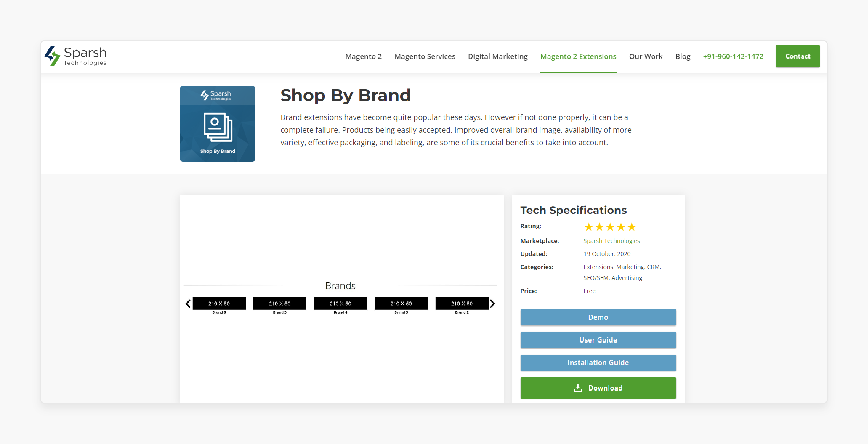
Task: Go to previous brands in carousel
Action: (x=188, y=304)
